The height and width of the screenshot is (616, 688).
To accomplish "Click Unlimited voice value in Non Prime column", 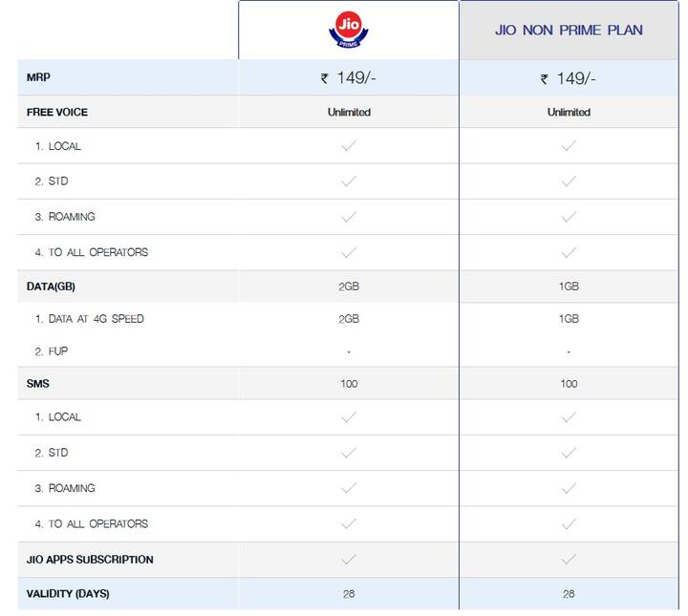I will [569, 113].
